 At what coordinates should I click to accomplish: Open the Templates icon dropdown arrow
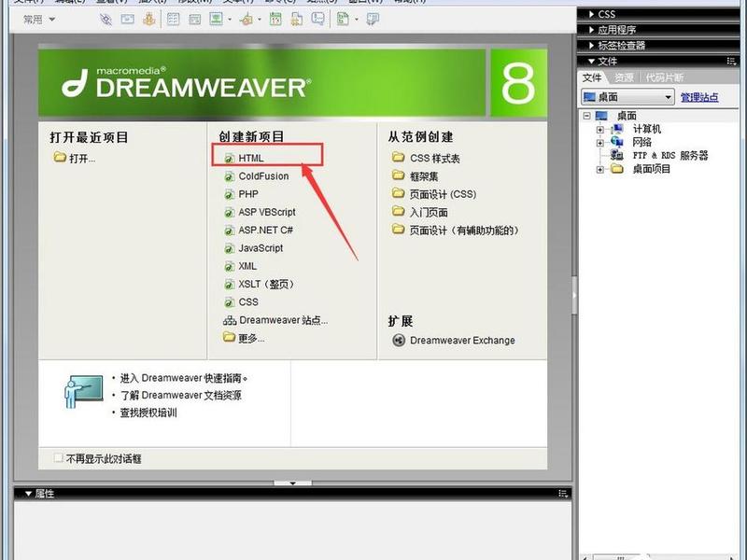[x=357, y=20]
